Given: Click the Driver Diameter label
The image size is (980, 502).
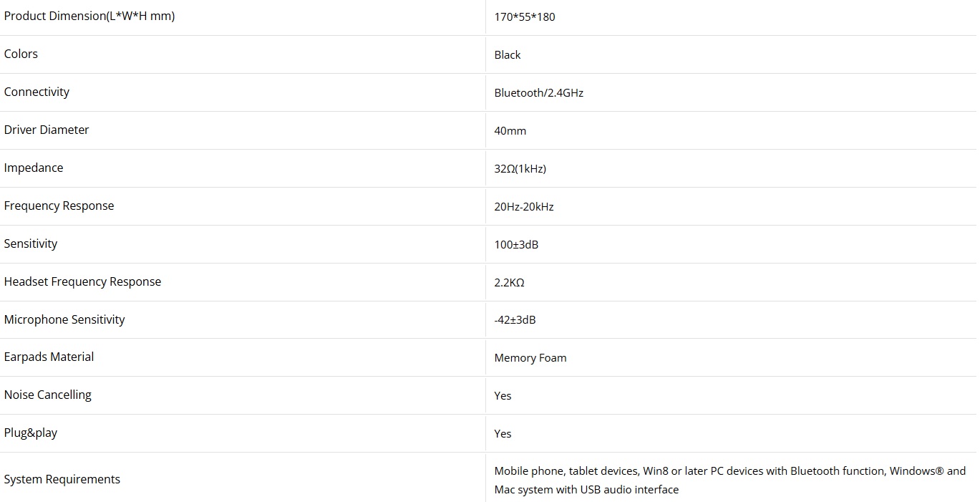Looking at the screenshot, I should 47,130.
